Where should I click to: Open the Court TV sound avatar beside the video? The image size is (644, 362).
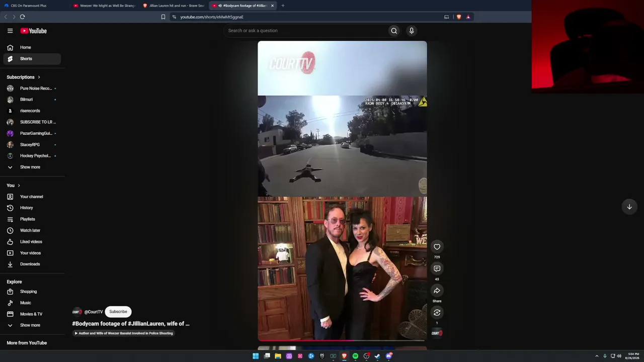click(437, 333)
